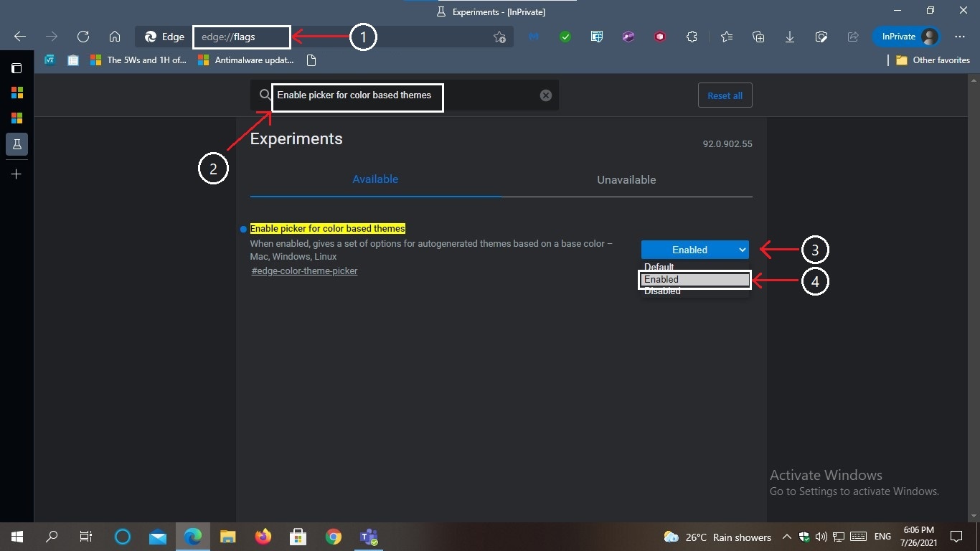This screenshot has height=551, width=980.
Task: Select Enabled in the dropdown list
Action: click(660, 279)
